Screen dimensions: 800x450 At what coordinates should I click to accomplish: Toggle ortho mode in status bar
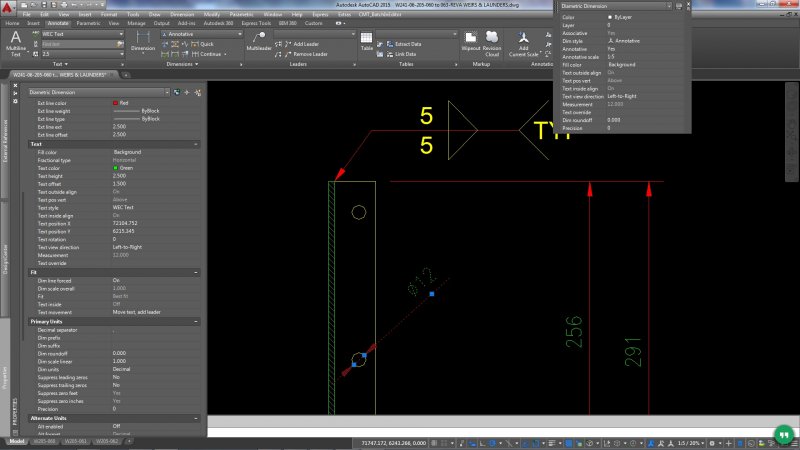click(483, 443)
